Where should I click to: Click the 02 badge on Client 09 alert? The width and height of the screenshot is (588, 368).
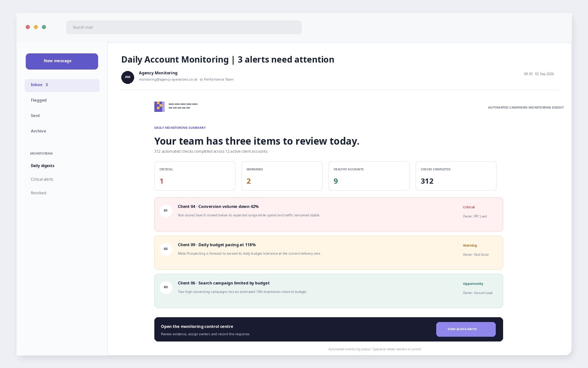tap(166, 249)
